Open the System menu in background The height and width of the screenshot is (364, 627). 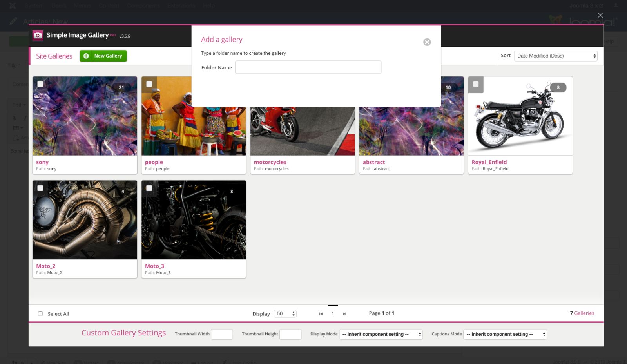34,5
